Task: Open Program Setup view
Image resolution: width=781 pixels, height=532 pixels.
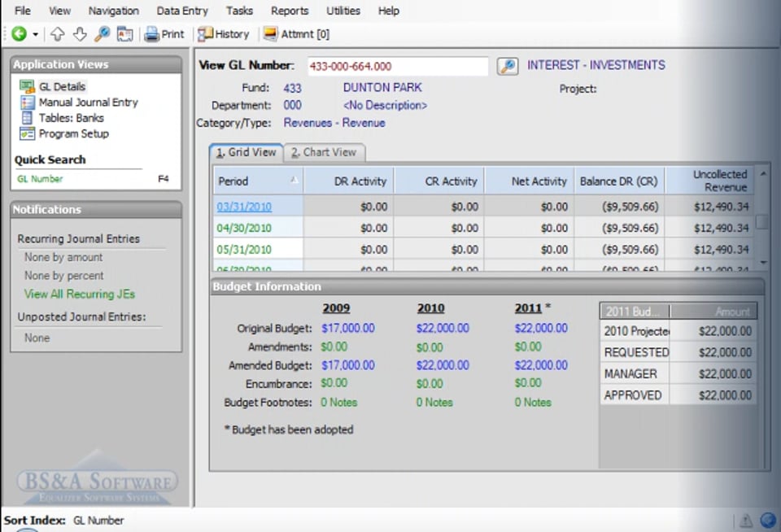Action: (73, 133)
